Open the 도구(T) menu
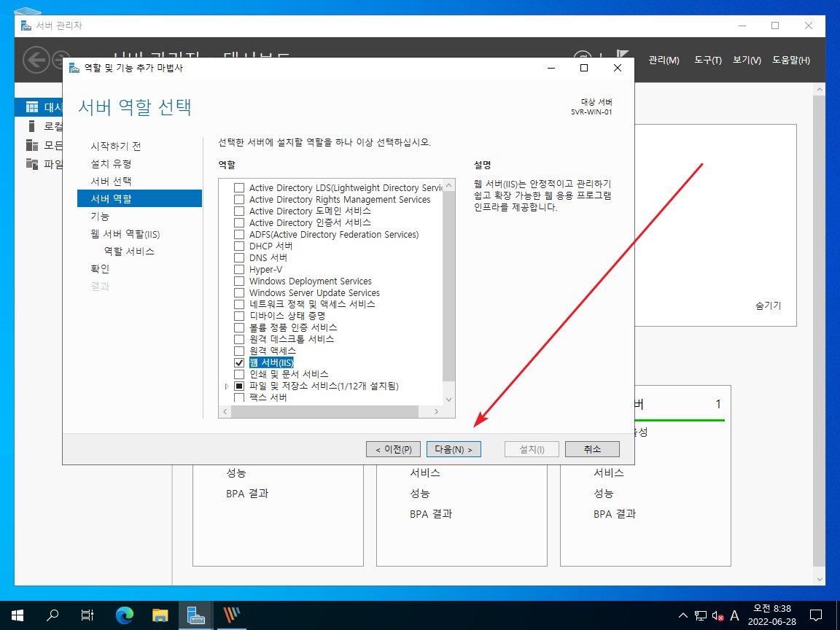The width and height of the screenshot is (840, 630). (708, 60)
